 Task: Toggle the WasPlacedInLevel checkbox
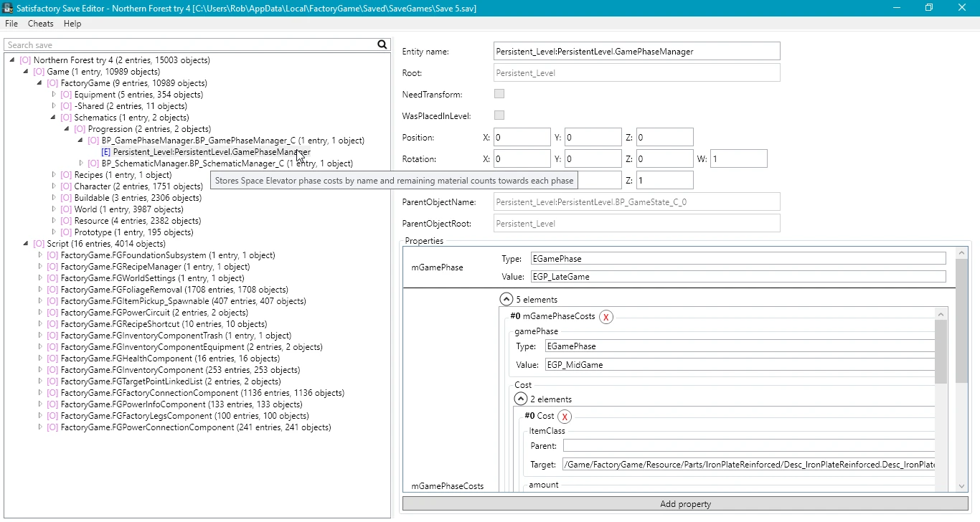(x=499, y=115)
